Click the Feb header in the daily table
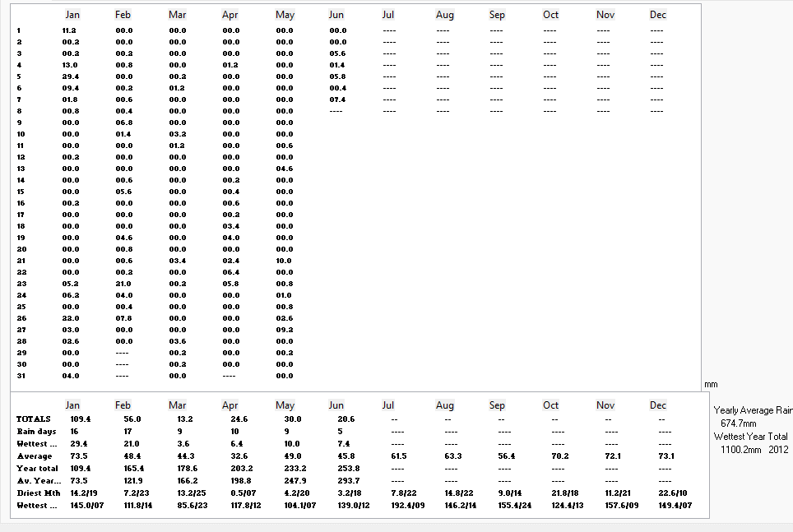793x532 pixels. pos(123,15)
